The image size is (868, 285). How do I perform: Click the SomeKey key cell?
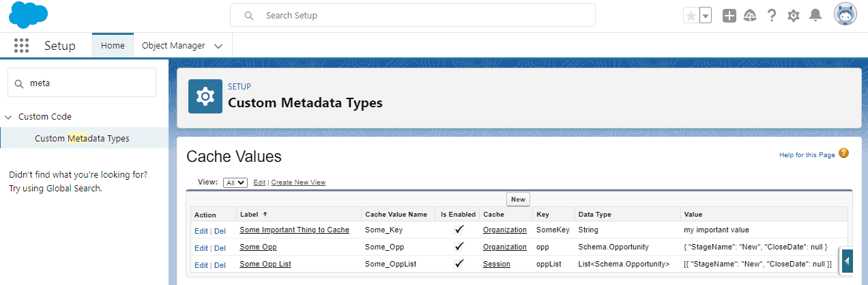click(553, 230)
